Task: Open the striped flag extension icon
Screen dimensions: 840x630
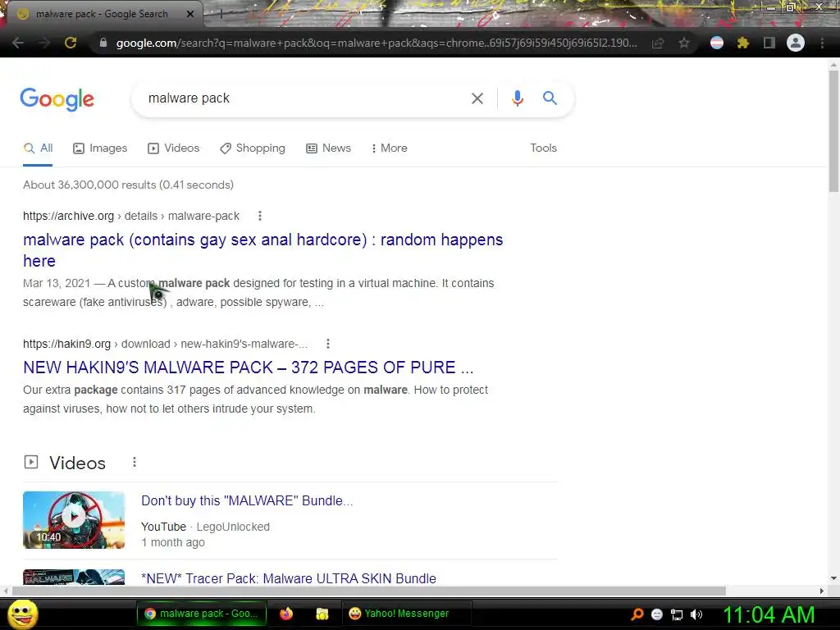Action: pyautogui.click(x=717, y=43)
